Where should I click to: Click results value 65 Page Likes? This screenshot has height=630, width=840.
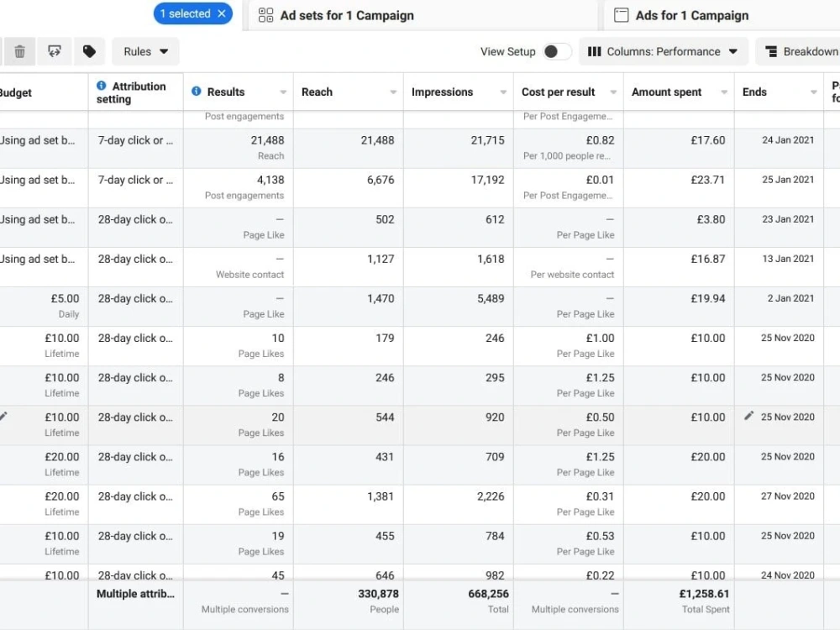(x=277, y=496)
